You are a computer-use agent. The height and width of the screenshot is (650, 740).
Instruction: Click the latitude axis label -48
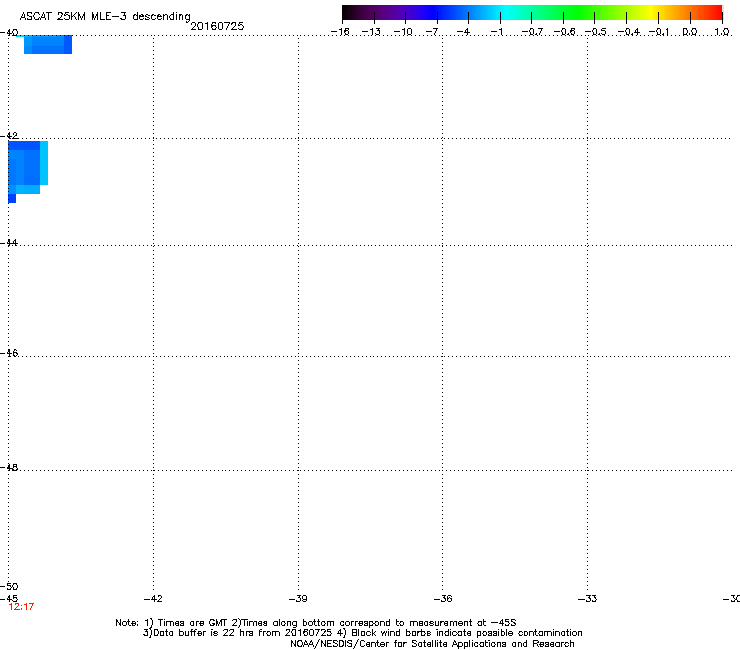[x=9, y=467]
